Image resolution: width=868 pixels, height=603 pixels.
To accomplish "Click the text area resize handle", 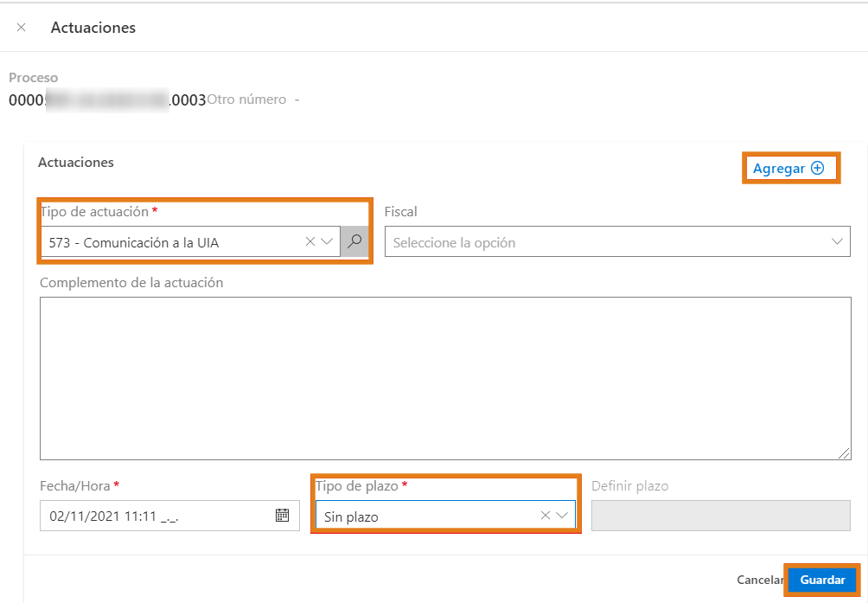I will pos(845,453).
